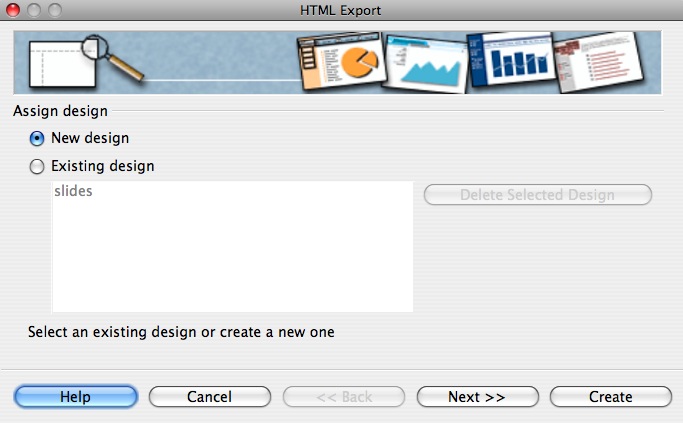Image resolution: width=683 pixels, height=423 pixels.
Task: Close the HTML Export window
Action: coord(14,10)
